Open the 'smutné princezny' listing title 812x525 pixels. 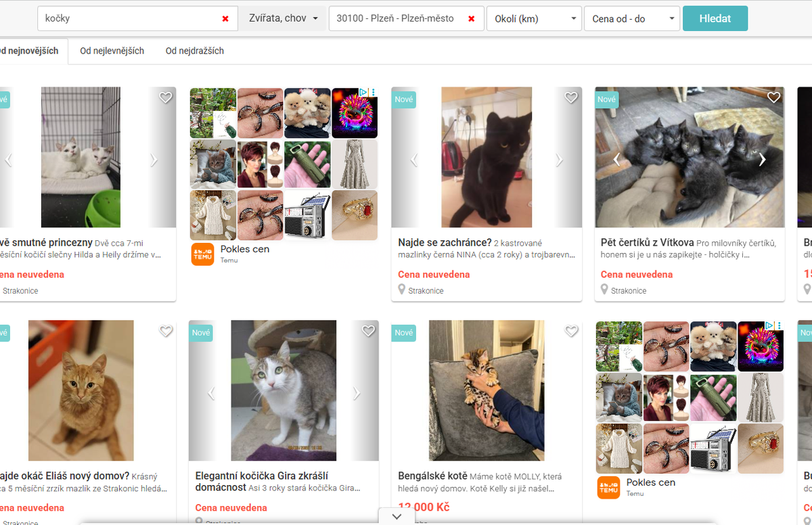pos(46,242)
